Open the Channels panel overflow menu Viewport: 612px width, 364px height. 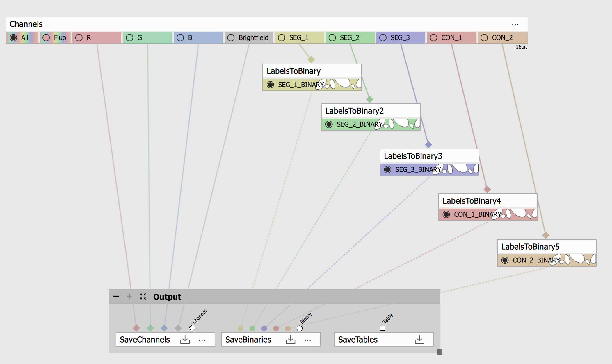[x=515, y=24]
